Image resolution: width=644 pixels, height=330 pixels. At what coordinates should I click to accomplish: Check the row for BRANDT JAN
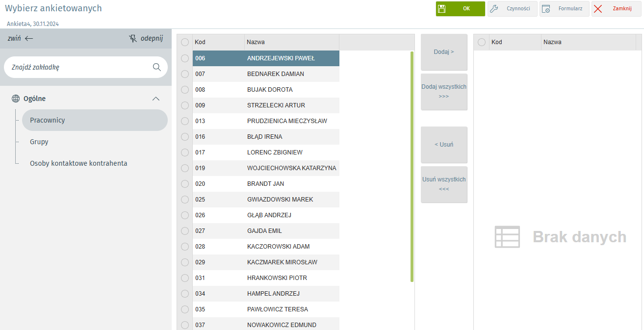(185, 184)
